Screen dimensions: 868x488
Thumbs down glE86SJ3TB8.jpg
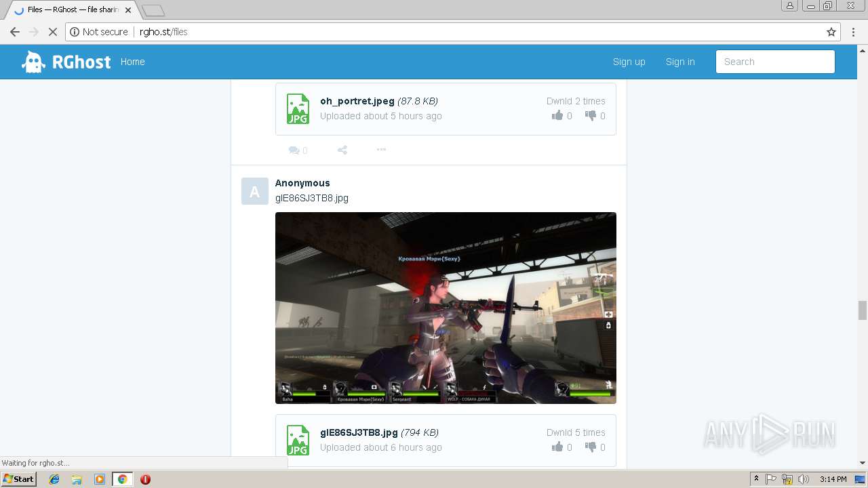click(591, 447)
